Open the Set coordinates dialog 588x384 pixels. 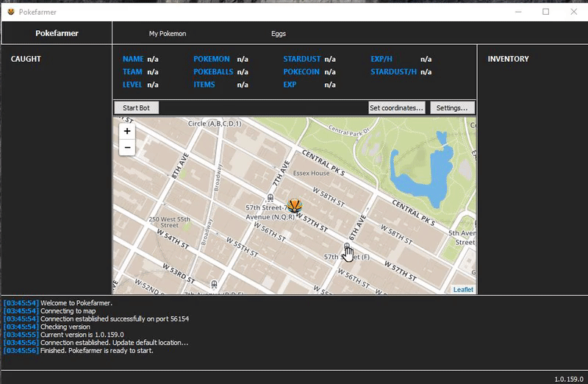(x=396, y=107)
